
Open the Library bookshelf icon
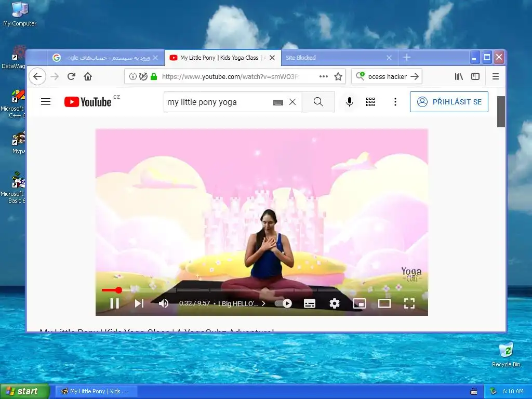[459, 76]
